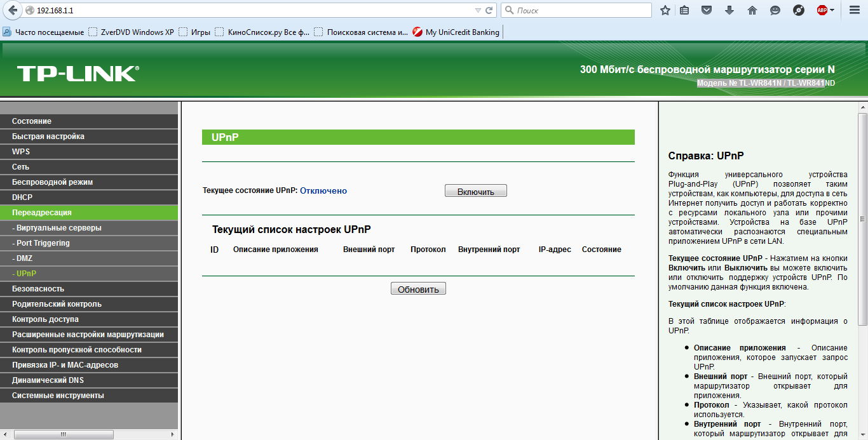Open Системные инструменты menu item
Screen dimensions: 868x440
pyautogui.click(x=89, y=396)
